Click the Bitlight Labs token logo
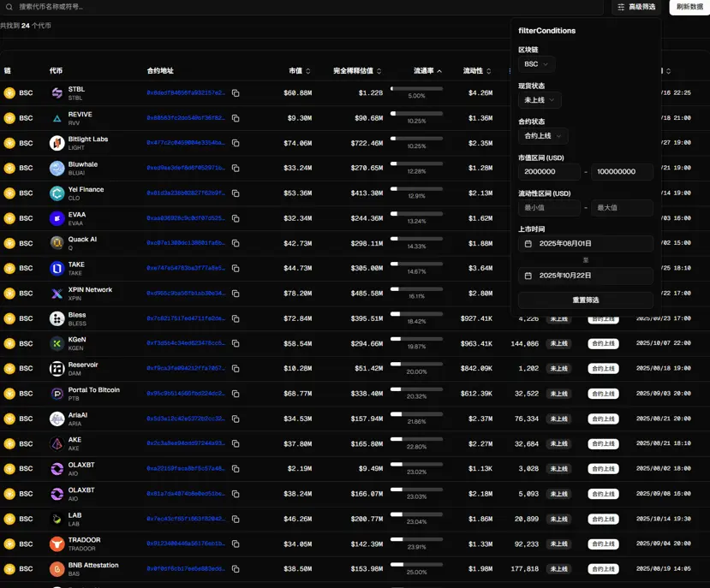Viewport: 710px width, 588px height. 57,143
